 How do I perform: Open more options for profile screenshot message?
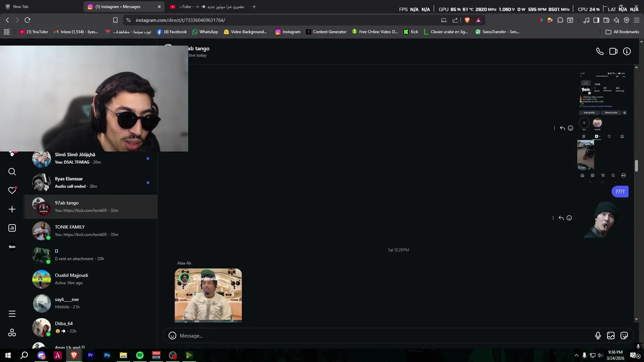point(554,128)
